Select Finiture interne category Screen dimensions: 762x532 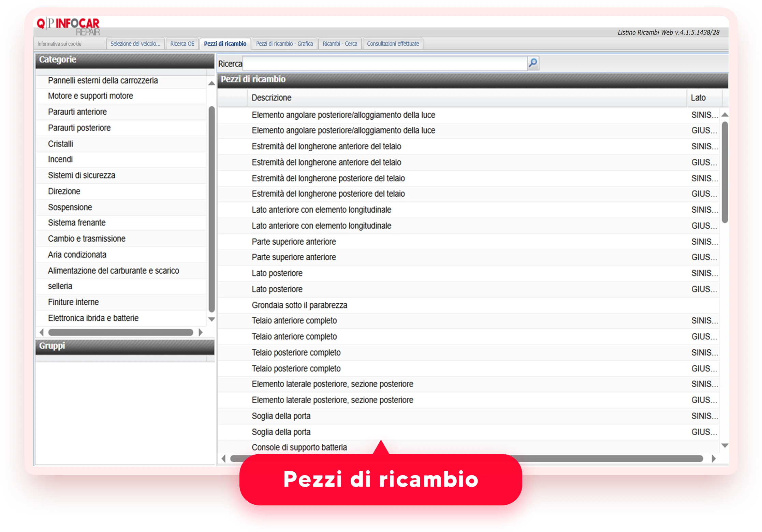(121, 302)
